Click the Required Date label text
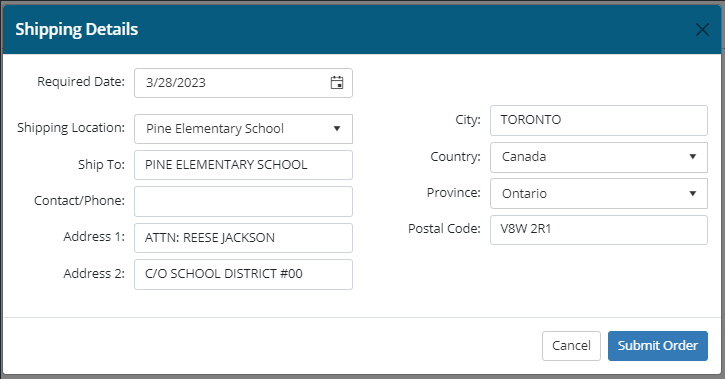The height and width of the screenshot is (379, 725). (x=81, y=81)
